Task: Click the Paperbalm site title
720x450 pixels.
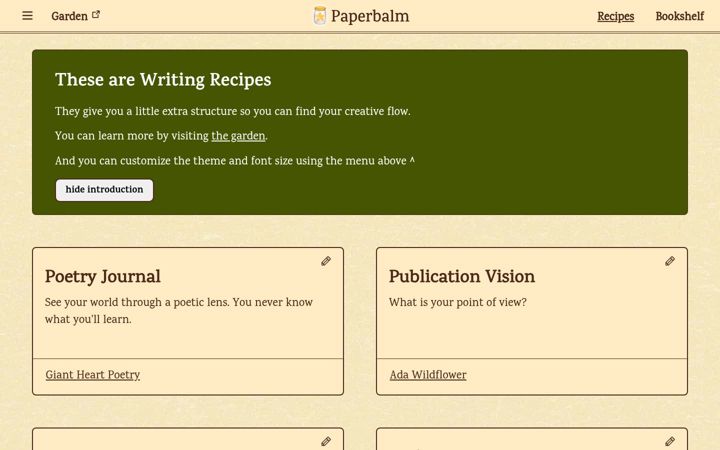Action: (370, 16)
